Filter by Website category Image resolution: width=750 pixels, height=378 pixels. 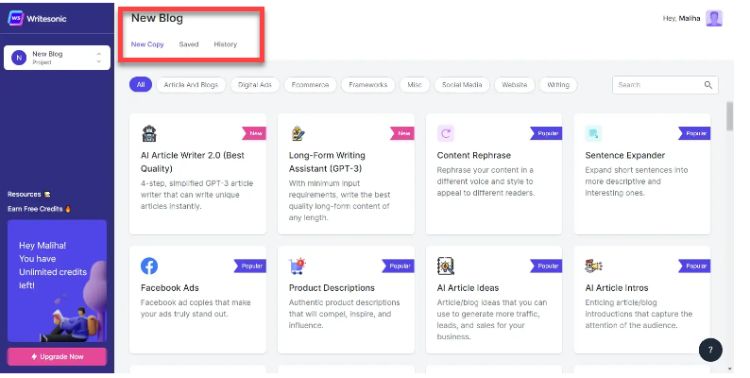514,85
